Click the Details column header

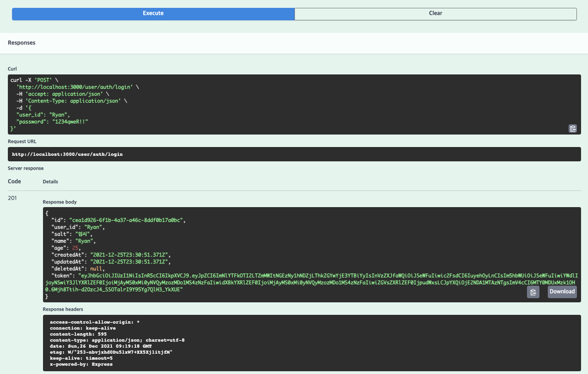tap(50, 182)
